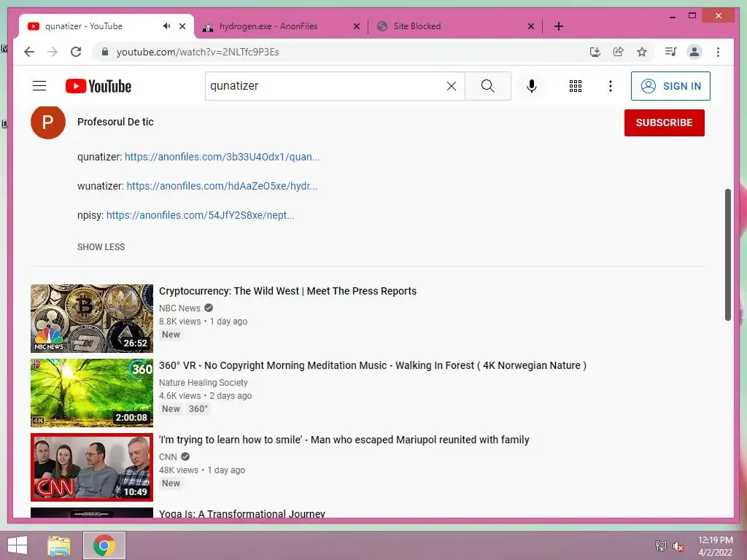Open the Chrome profile avatar
The image size is (747, 560).
click(694, 52)
